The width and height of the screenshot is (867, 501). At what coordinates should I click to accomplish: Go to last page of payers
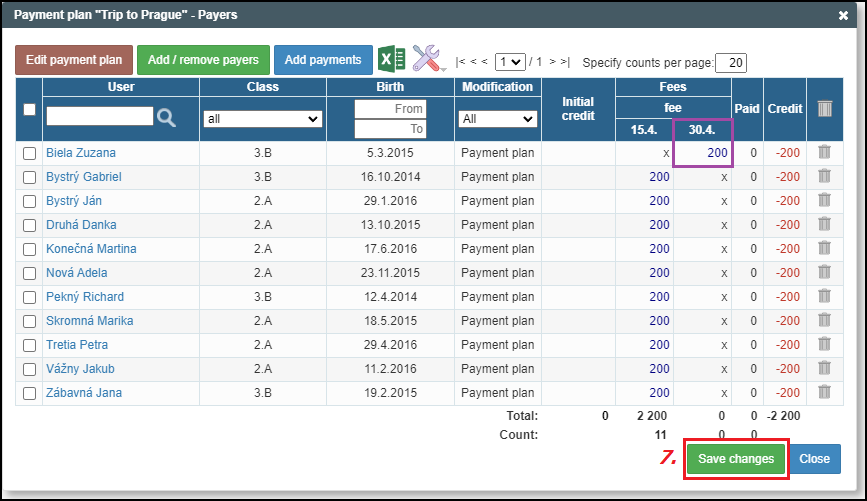565,62
